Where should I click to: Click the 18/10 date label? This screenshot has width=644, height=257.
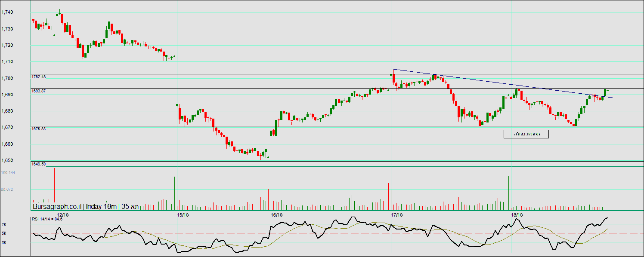pos(517,214)
